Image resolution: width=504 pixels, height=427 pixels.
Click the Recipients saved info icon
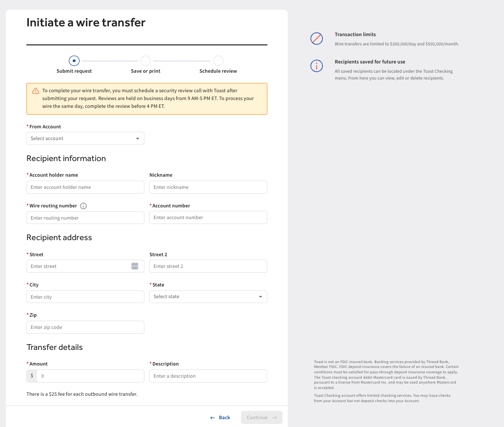(x=316, y=66)
